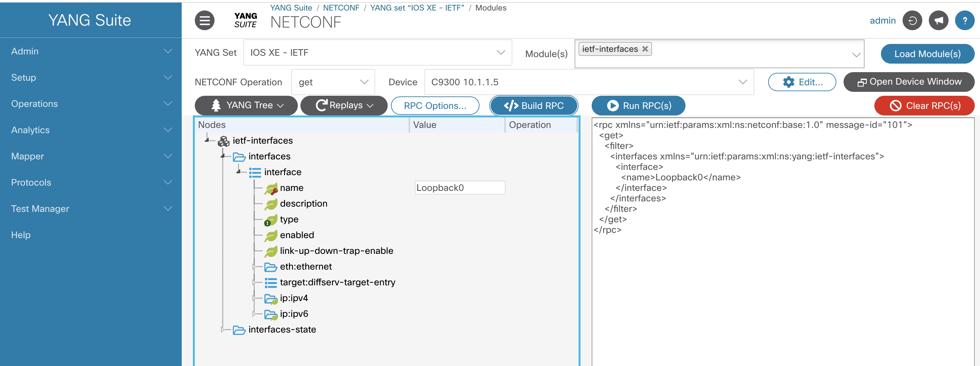This screenshot has height=366, width=980.
Task: Click the name key leaf icon
Action: click(271, 188)
